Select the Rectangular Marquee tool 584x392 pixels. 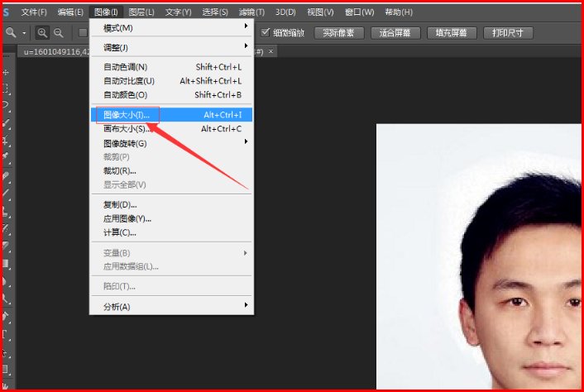(7, 88)
